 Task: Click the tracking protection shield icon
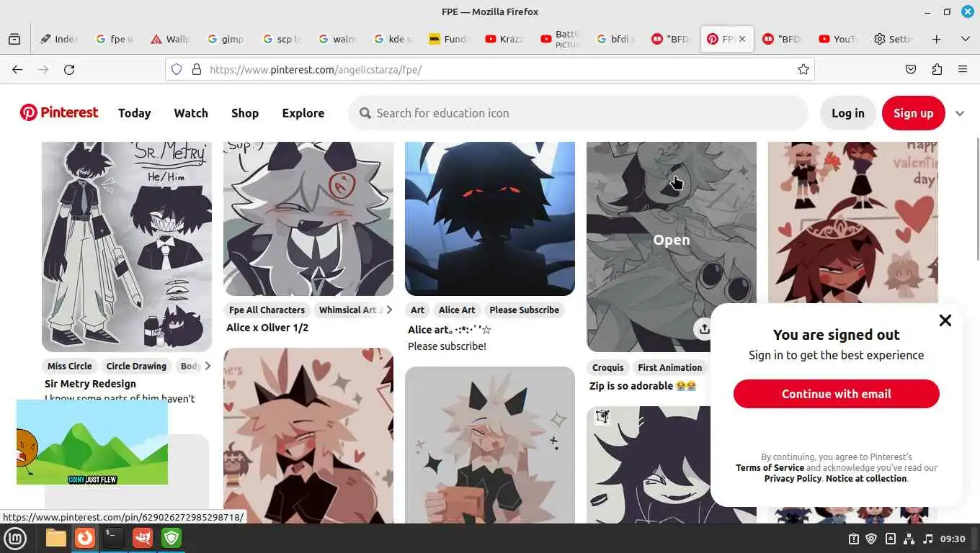[x=177, y=69]
